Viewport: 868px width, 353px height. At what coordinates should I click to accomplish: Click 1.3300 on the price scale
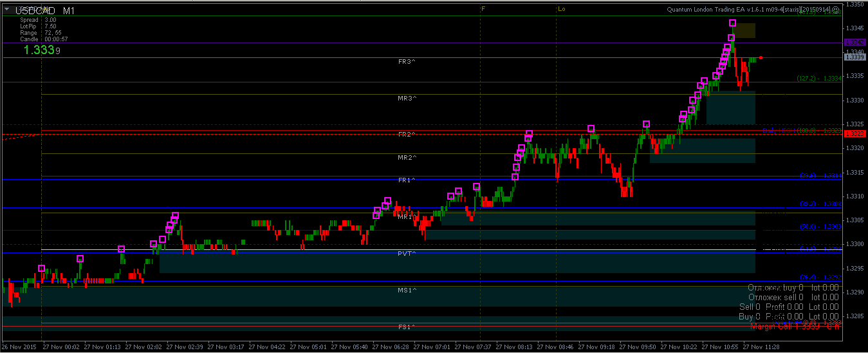854,243
